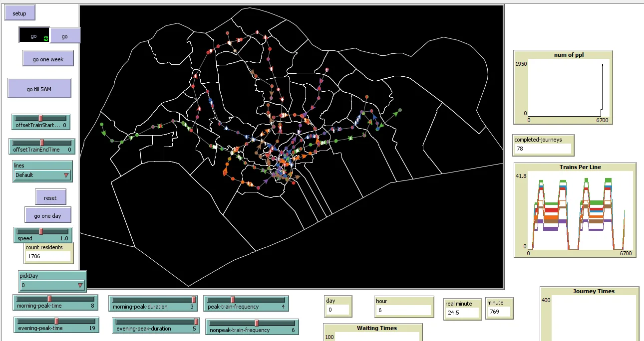Click the Journey Times plot title
The image size is (644, 341).
[x=594, y=291]
